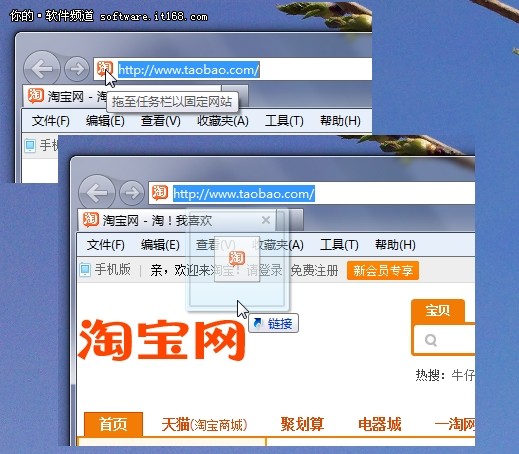519x454 pixels.
Task: Open the 电器城 navigation link
Action: 380,424
